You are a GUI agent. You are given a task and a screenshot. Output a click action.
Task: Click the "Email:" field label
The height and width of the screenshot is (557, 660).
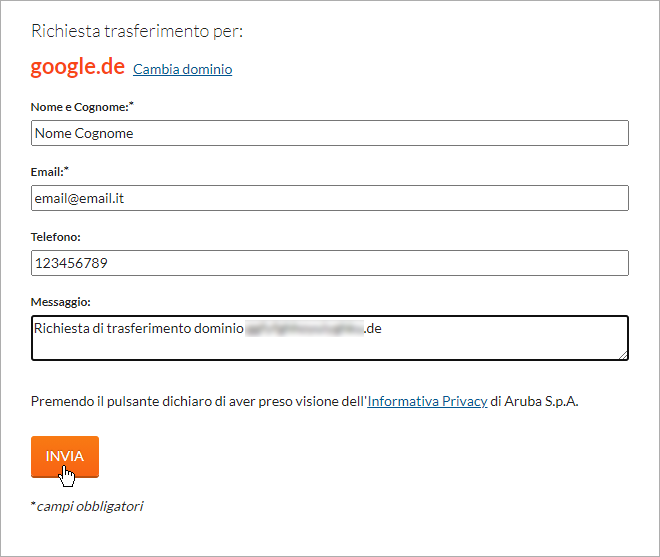tap(50, 172)
